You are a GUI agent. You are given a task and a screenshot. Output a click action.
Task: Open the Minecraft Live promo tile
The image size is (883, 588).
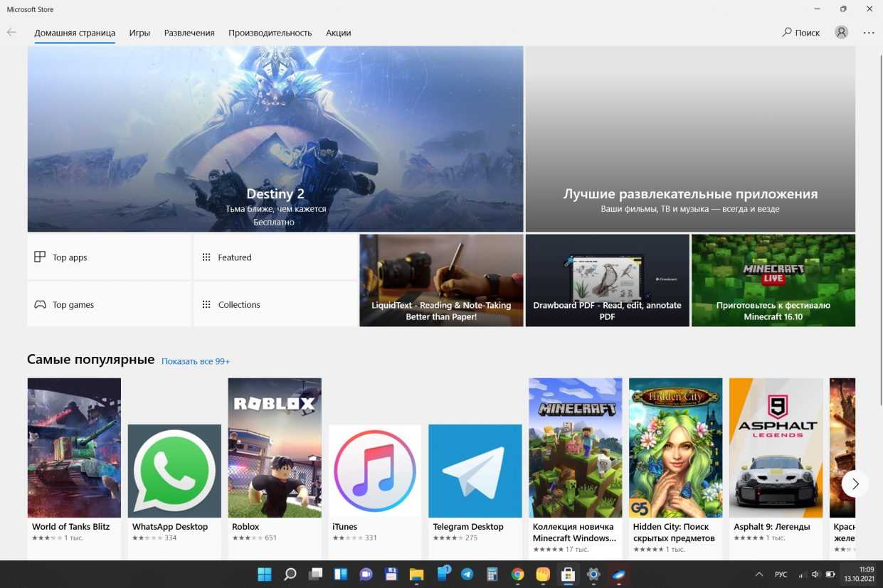click(773, 280)
